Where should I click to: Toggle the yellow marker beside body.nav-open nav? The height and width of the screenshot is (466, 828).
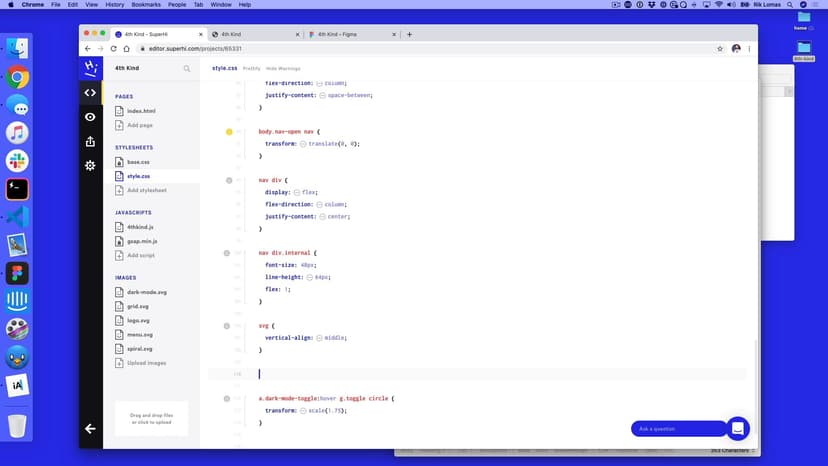tap(229, 131)
